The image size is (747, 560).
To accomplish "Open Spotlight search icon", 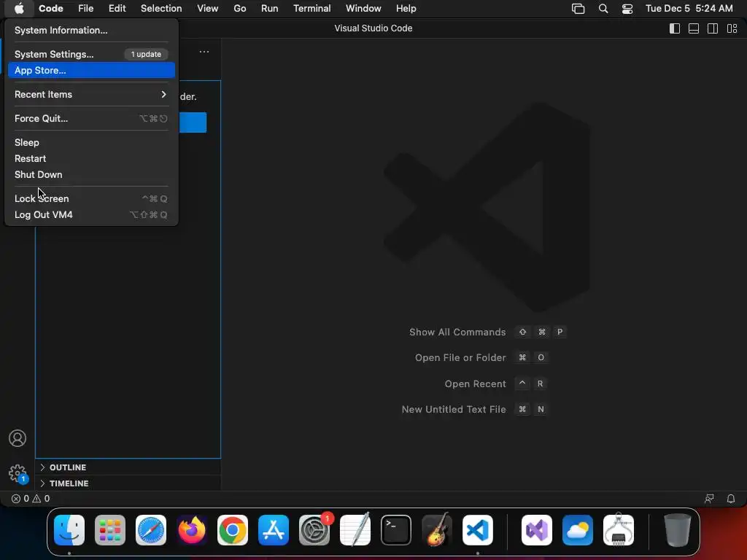I will [603, 9].
